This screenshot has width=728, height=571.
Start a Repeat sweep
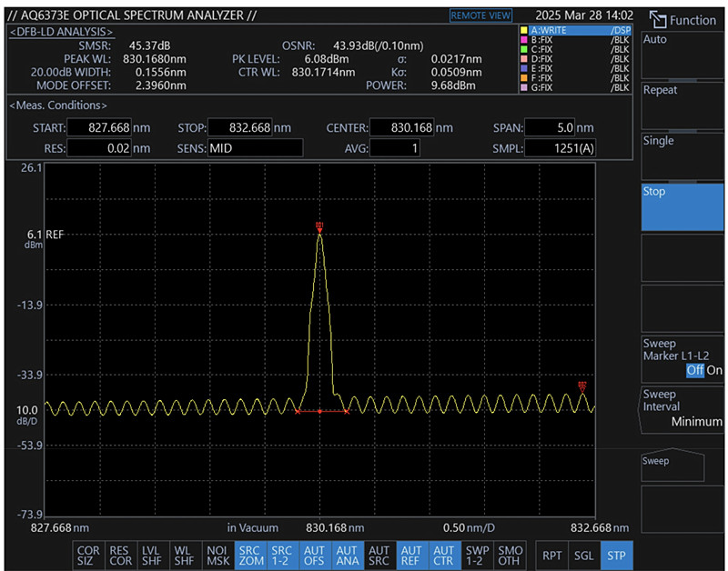click(x=682, y=105)
